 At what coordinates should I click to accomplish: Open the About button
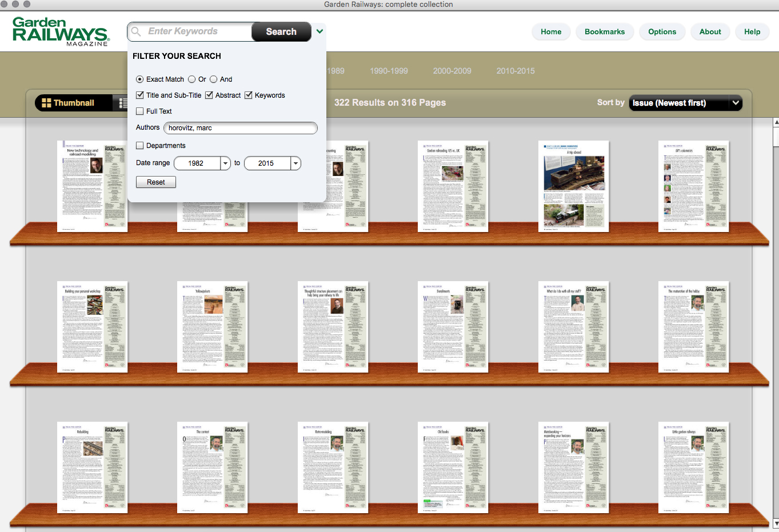(710, 31)
